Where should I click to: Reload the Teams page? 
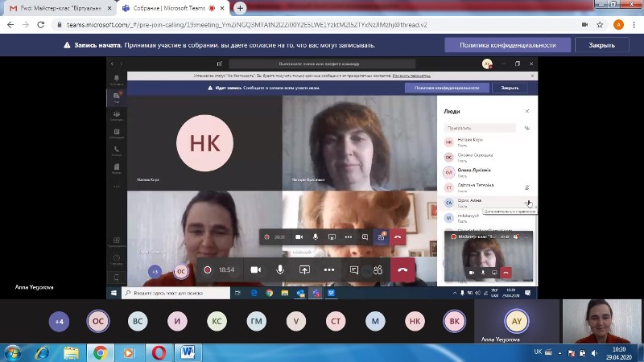coord(41,25)
